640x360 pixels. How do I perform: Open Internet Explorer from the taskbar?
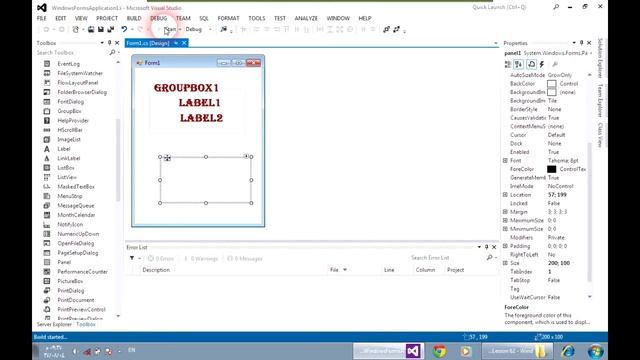568,351
